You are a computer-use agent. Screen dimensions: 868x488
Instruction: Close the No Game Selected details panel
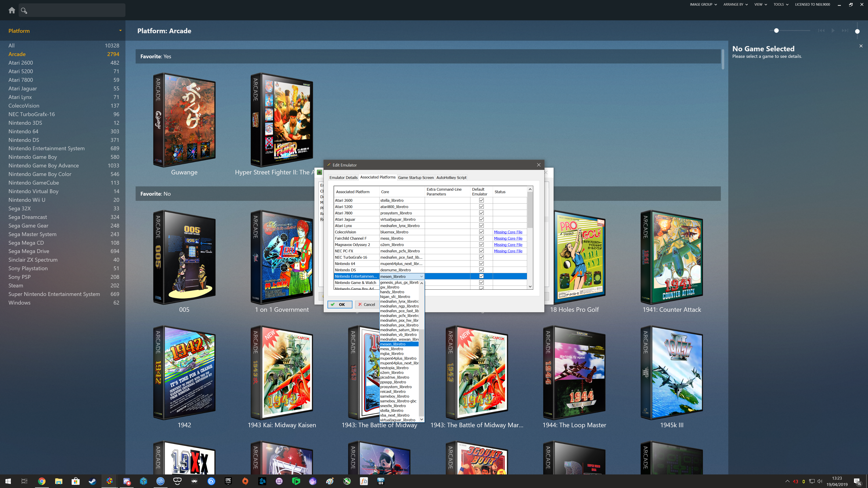[861, 46]
